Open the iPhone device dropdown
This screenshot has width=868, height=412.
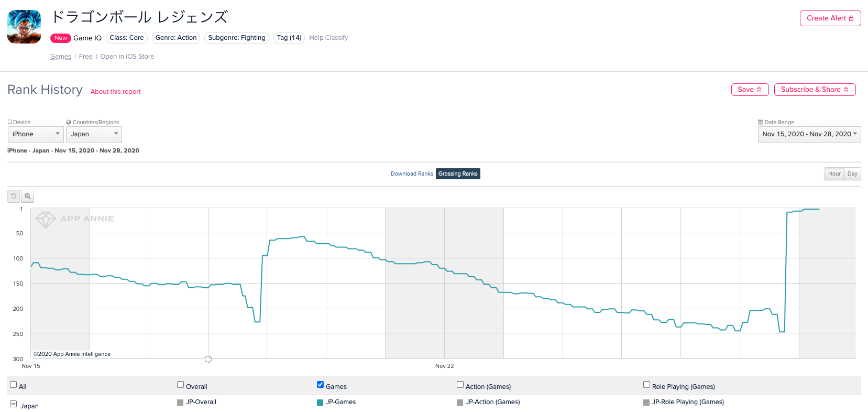(36, 134)
